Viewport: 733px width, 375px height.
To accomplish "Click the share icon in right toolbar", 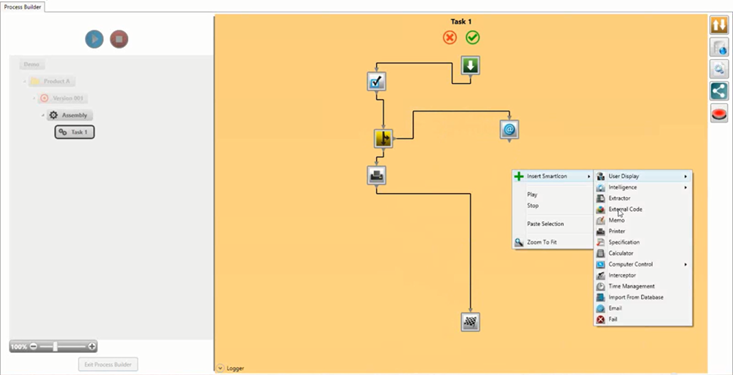I will (719, 91).
